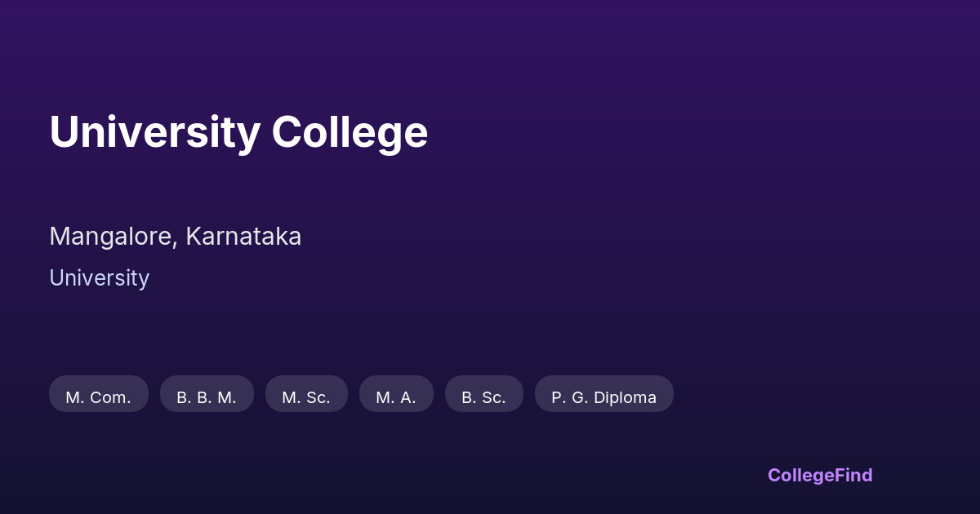The image size is (980, 514).
Task: Click the Sc. text in the M. Sc. chip
Action: (318, 397)
